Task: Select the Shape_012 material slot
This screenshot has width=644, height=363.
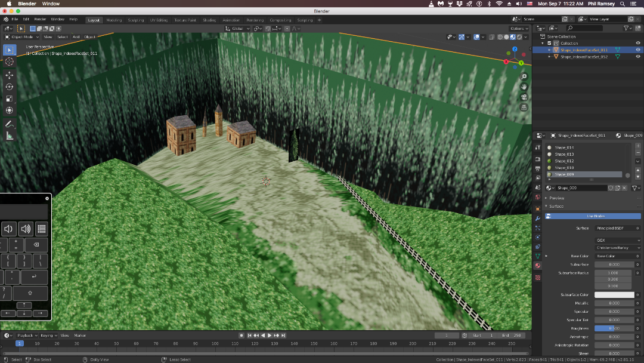Action: click(x=564, y=161)
